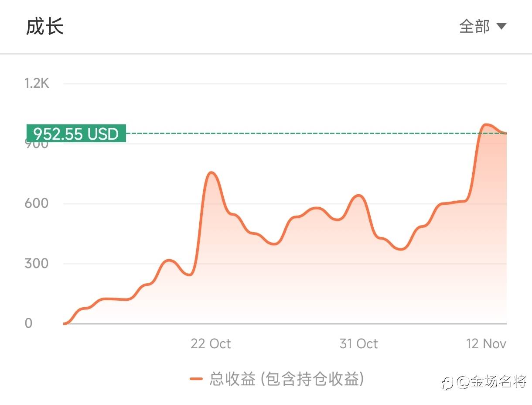Screen dimensions: 532x405
Task: Select the 22 Oct date label
Action: click(x=211, y=343)
